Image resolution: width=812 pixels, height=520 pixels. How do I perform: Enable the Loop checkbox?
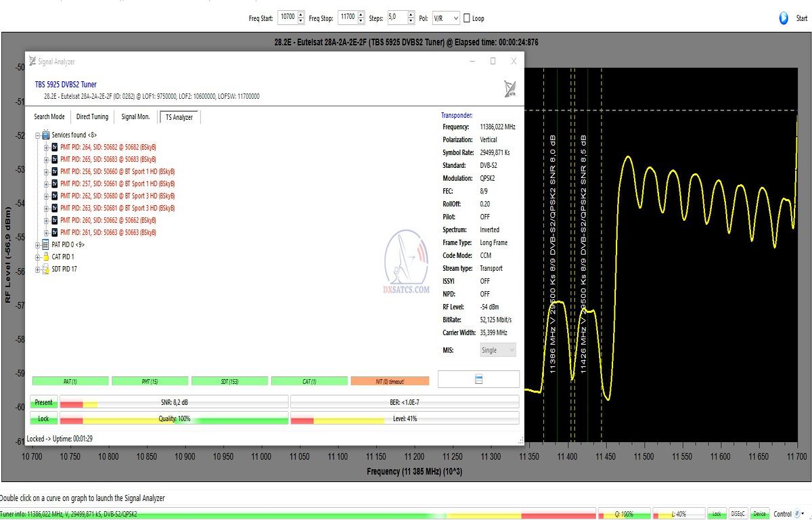[x=467, y=18]
